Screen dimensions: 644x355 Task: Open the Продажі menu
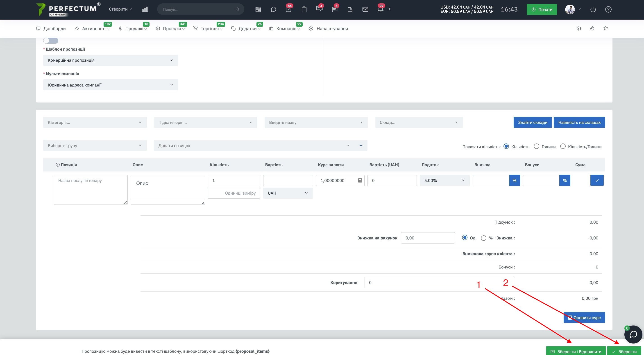click(x=133, y=29)
